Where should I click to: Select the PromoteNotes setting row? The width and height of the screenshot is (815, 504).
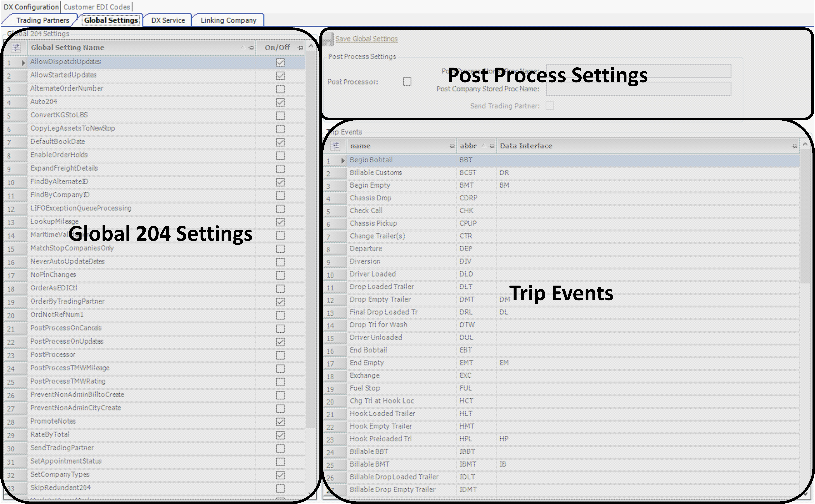pyautogui.click(x=154, y=421)
